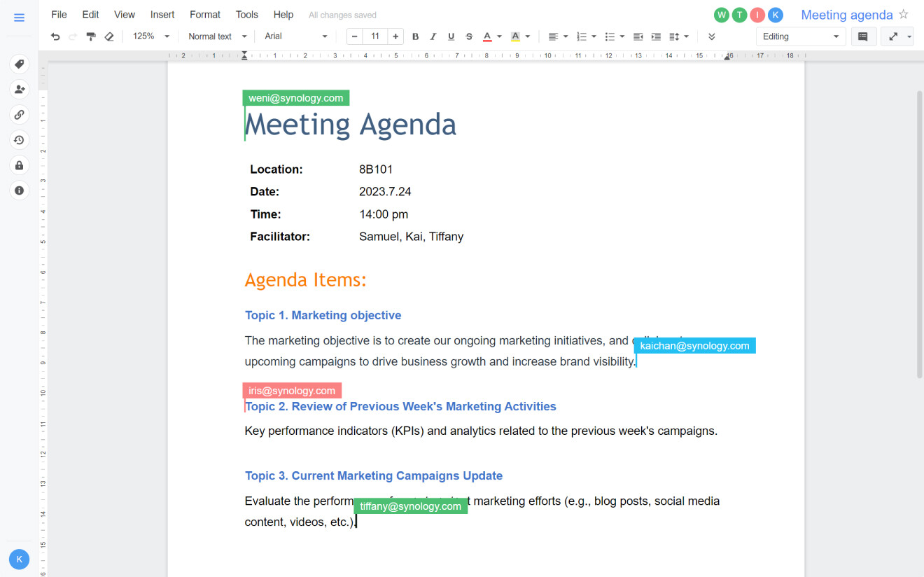The width and height of the screenshot is (924, 577).
Task: Click the clear formatting icon in toolbar
Action: (109, 36)
